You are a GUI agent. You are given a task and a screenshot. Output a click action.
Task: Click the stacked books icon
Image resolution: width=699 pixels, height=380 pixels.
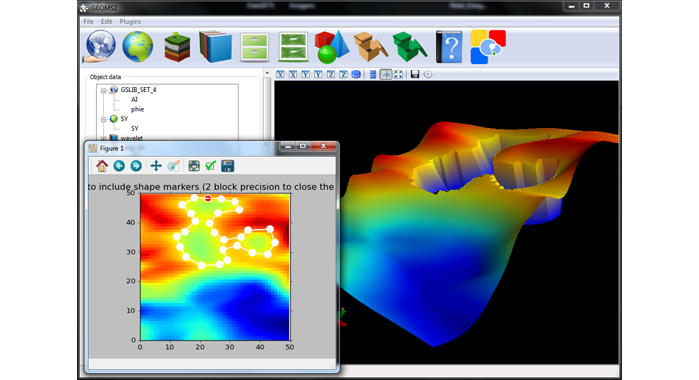tap(216, 46)
